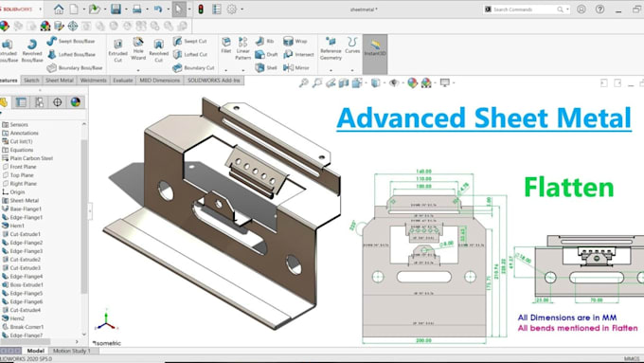Pick the Swept Cut tool
This screenshot has height=363, width=644.
click(189, 41)
